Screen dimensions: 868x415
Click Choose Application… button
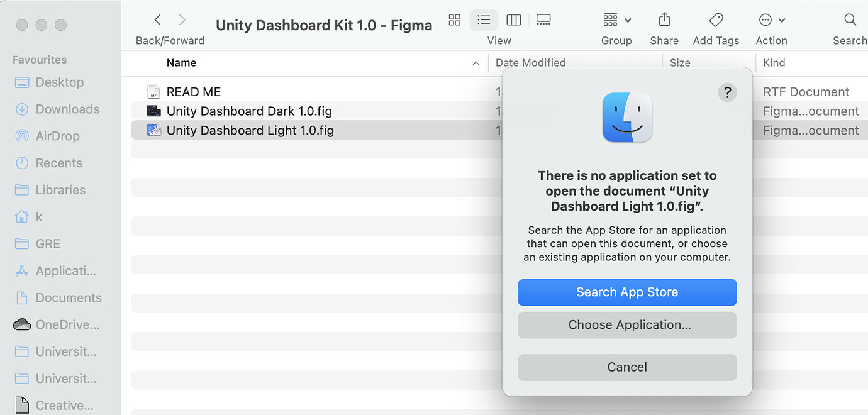627,325
